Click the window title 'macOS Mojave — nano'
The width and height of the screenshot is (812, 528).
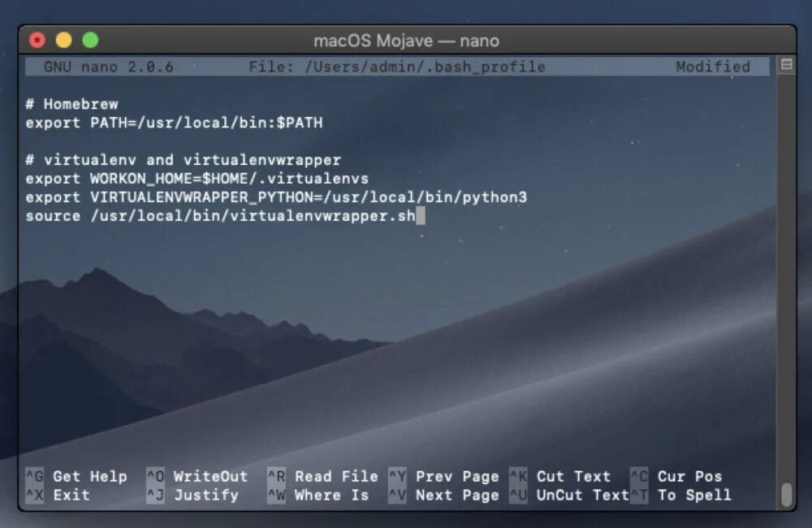(x=407, y=41)
